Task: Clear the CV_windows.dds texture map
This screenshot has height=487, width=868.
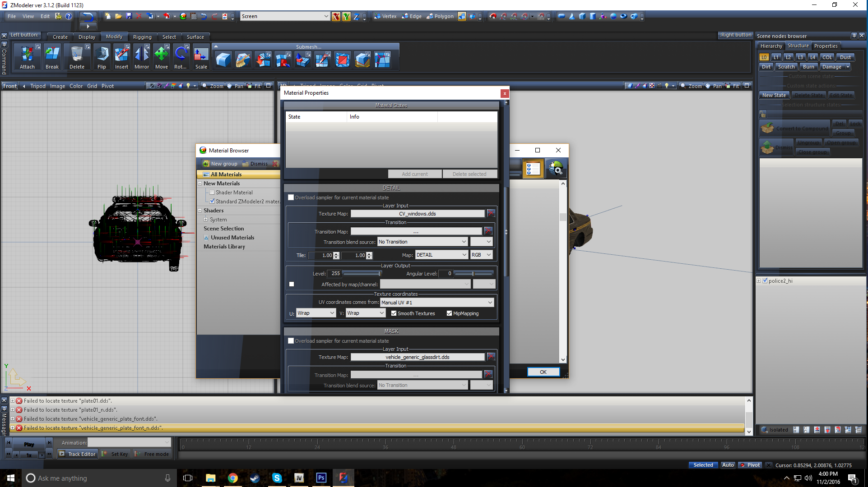Action: coord(491,213)
